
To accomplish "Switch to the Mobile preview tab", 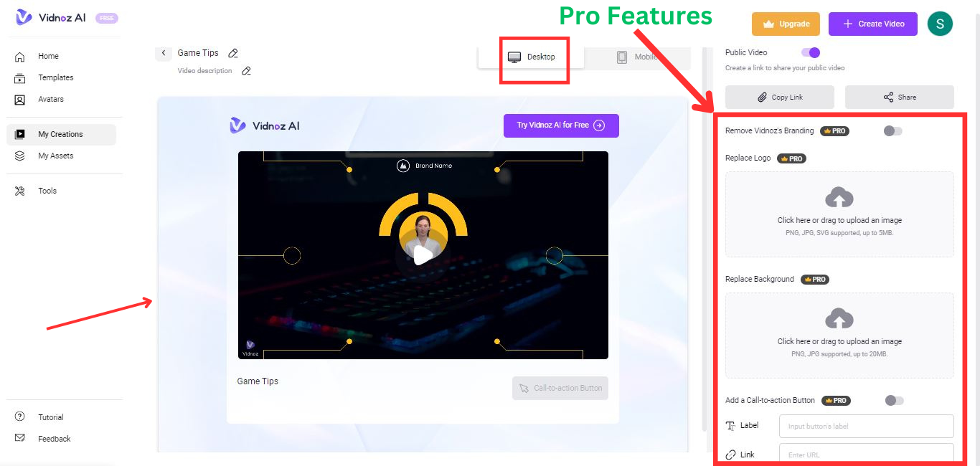I will pyautogui.click(x=638, y=57).
